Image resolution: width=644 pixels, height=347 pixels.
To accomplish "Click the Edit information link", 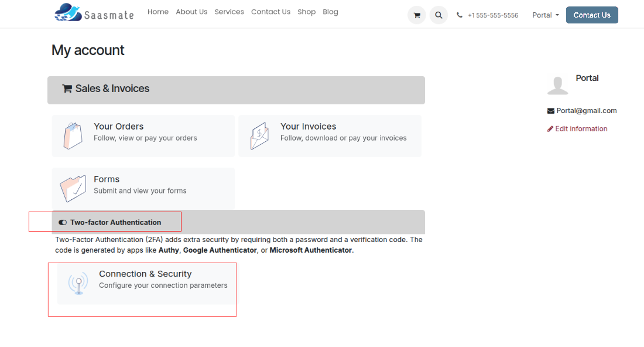I will pyautogui.click(x=581, y=129).
